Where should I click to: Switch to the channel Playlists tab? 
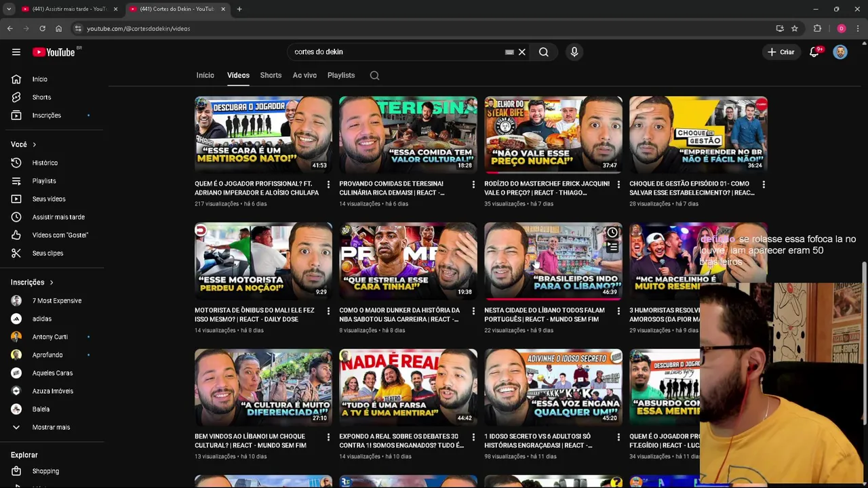341,75
